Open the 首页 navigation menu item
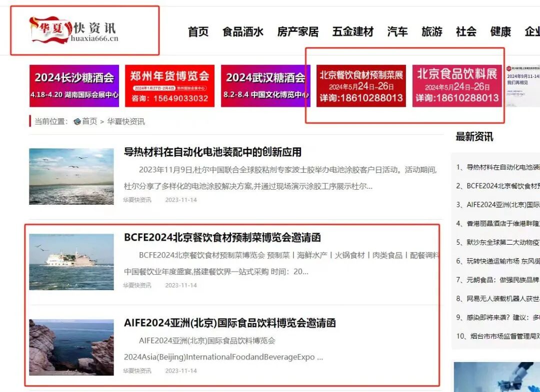Image resolution: width=540 pixels, height=392 pixels. (x=198, y=31)
